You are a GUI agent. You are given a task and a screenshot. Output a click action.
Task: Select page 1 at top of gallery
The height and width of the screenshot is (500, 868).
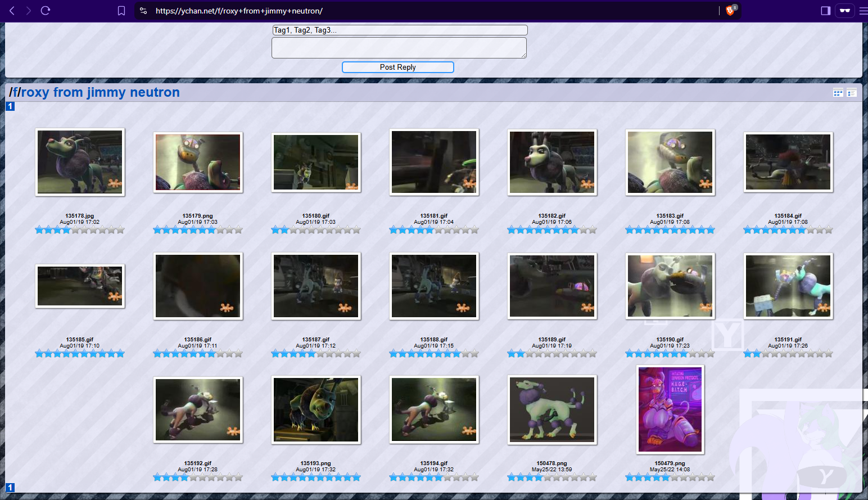click(x=10, y=106)
